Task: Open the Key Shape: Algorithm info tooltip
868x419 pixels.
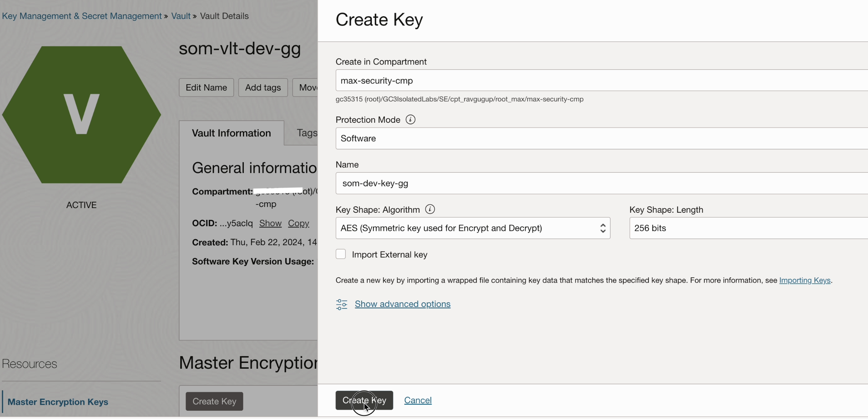Action: [429, 209]
